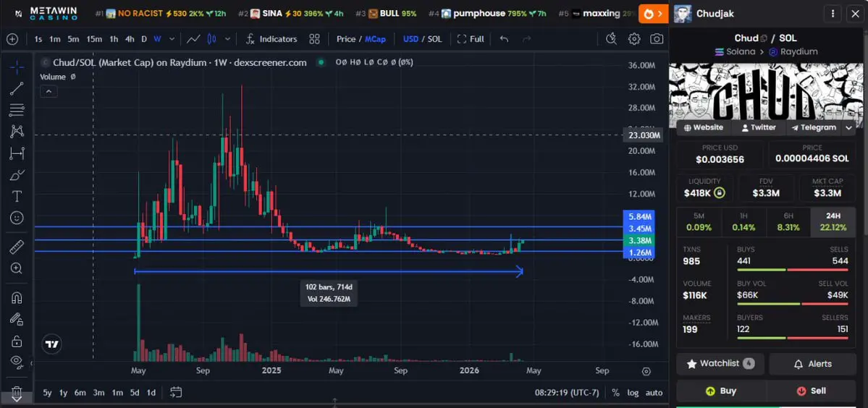Show chart values in USD
Viewport: 868px width, 408px height.
point(410,39)
